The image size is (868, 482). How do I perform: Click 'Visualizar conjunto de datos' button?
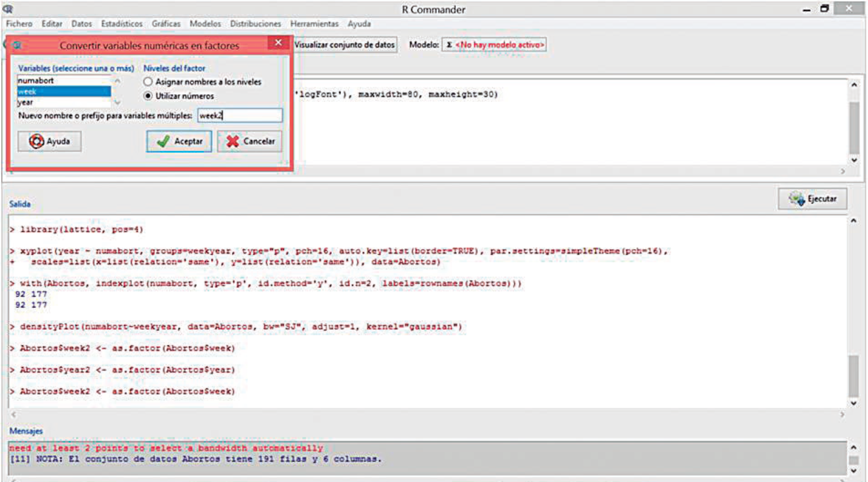(x=344, y=45)
